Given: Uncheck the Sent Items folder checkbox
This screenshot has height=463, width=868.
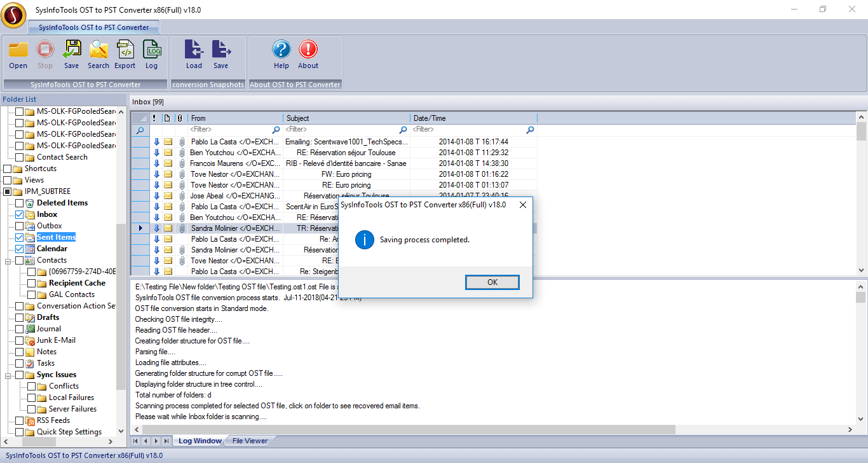Looking at the screenshot, I should (20, 238).
